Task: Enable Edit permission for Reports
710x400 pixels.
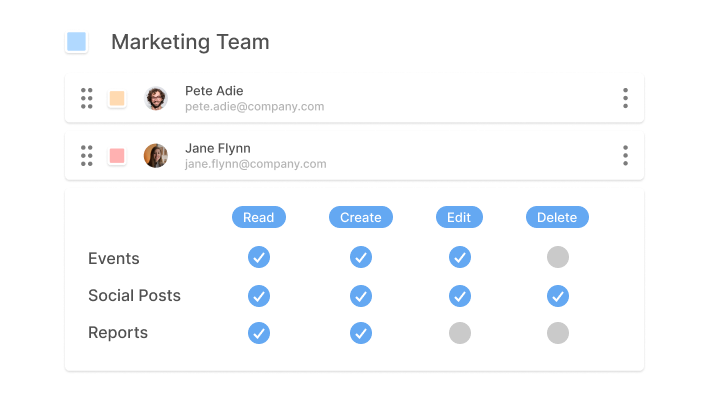Action: click(x=460, y=333)
